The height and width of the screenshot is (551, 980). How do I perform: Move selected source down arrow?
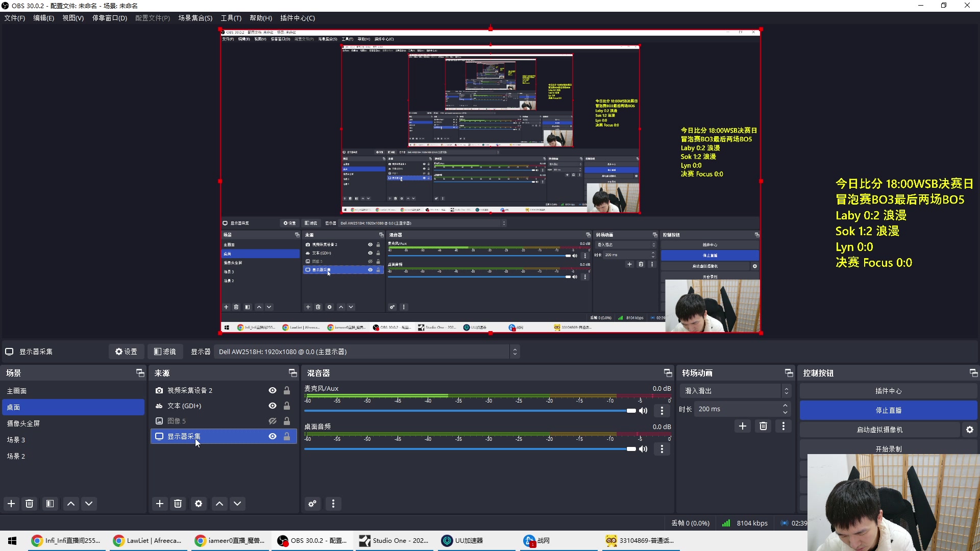point(237,504)
